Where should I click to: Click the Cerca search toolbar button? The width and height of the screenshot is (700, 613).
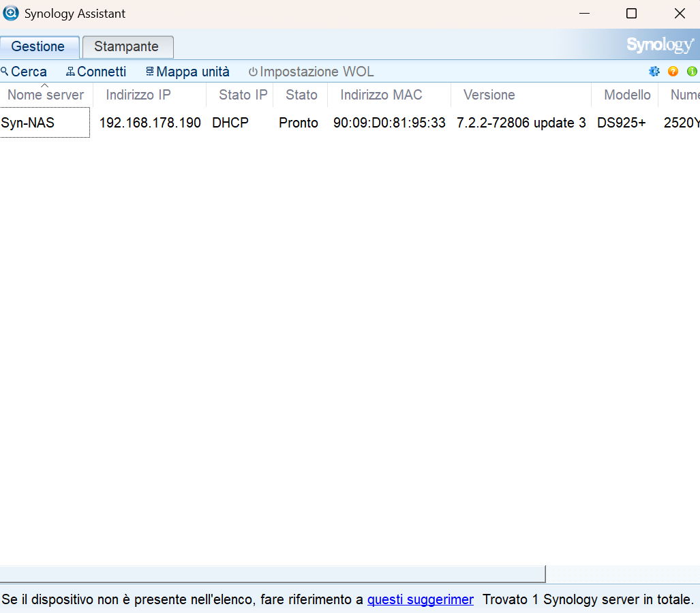tap(24, 72)
